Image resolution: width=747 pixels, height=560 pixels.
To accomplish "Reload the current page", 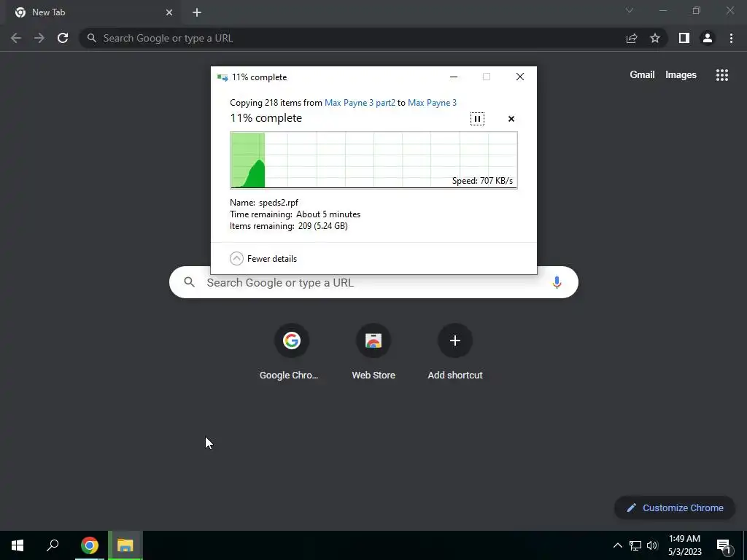I will pos(63,38).
